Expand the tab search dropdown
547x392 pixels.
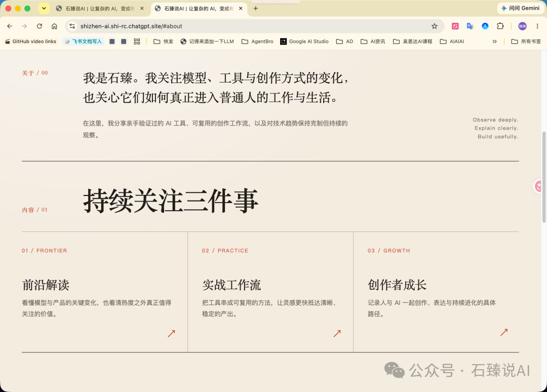[44, 9]
